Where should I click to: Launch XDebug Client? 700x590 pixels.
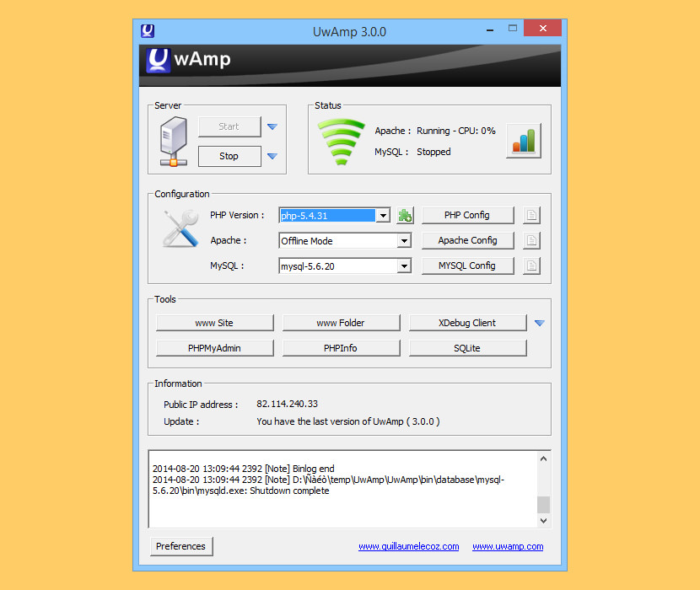tap(467, 323)
